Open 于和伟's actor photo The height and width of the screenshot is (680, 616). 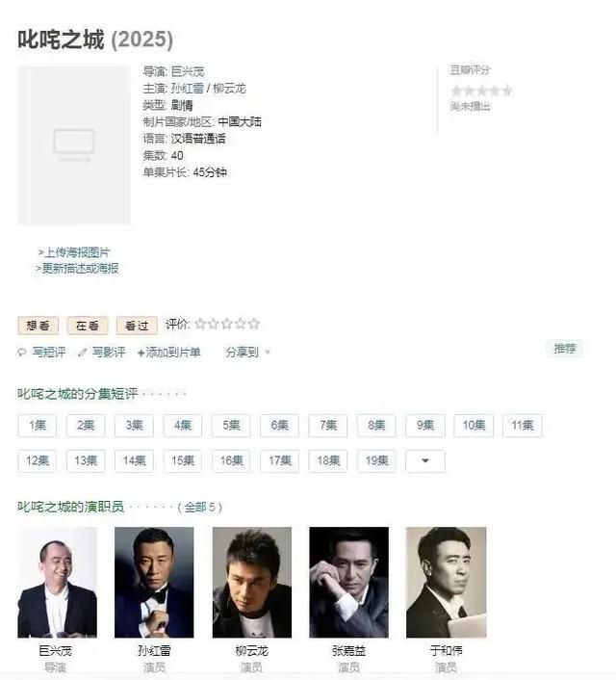(446, 582)
